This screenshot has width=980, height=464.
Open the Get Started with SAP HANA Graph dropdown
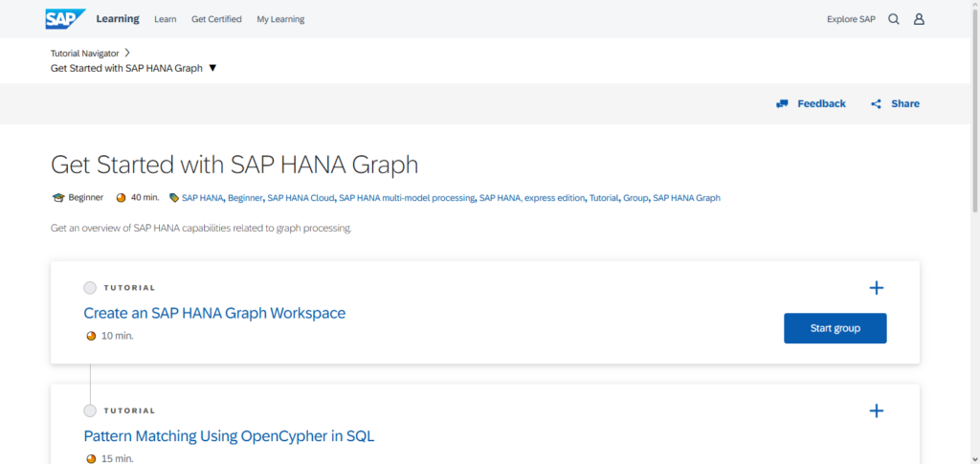[x=212, y=68]
